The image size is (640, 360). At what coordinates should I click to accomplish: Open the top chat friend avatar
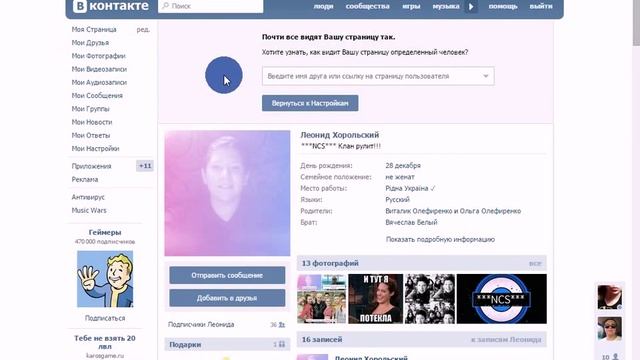(610, 297)
